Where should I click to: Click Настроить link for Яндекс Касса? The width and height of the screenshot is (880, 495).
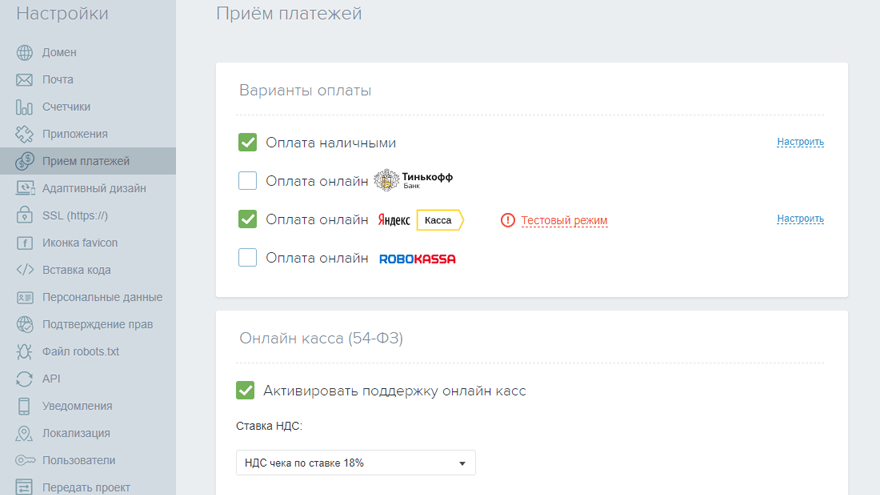(x=800, y=219)
